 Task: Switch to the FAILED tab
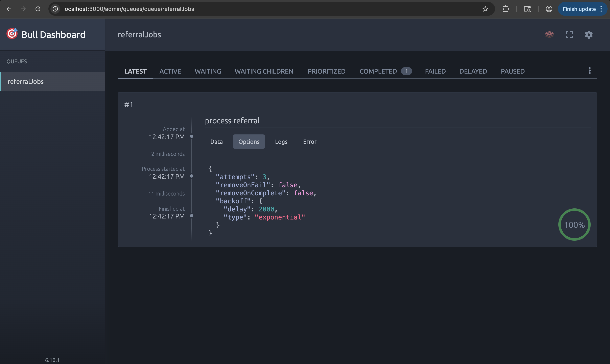tap(435, 71)
